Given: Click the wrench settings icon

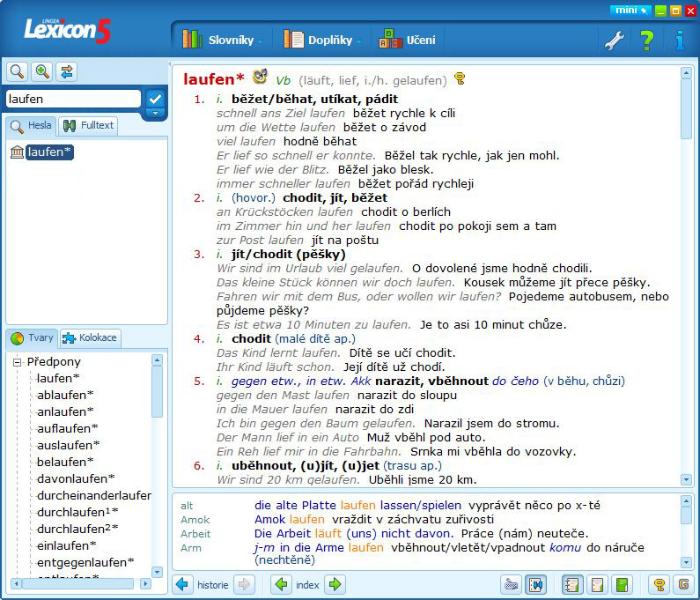Looking at the screenshot, I should point(614,40).
